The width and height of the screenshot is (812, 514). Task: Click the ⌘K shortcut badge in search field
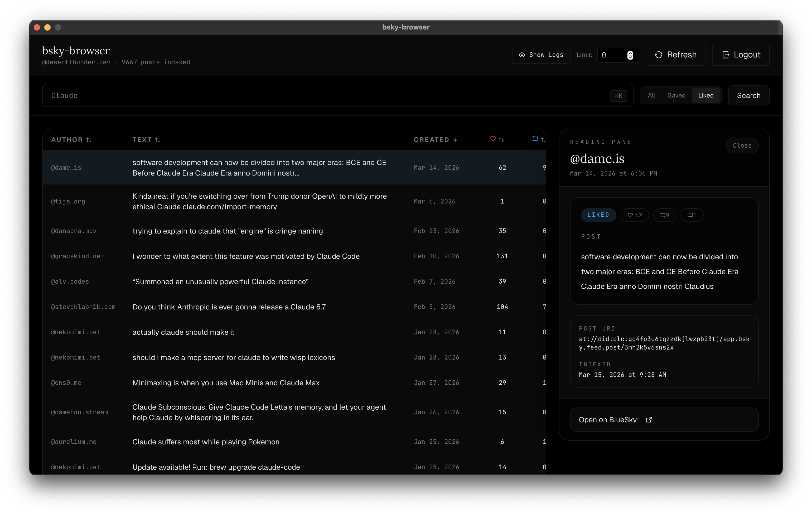click(x=618, y=96)
